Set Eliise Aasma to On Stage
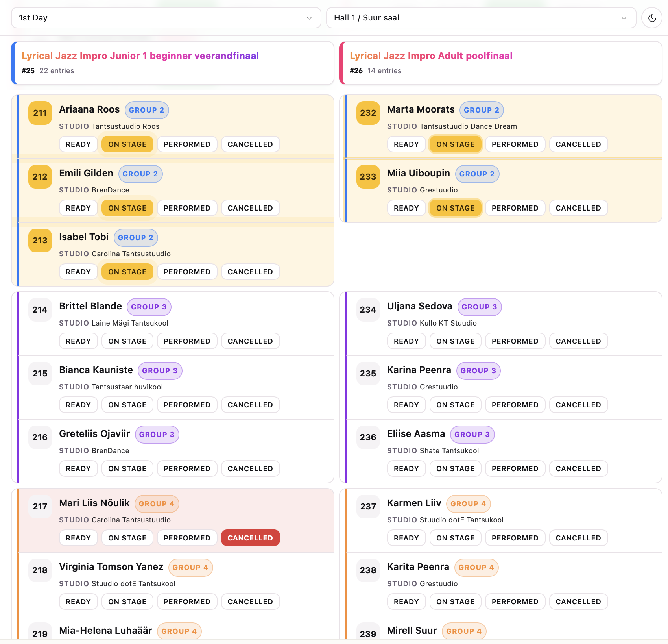 click(455, 469)
